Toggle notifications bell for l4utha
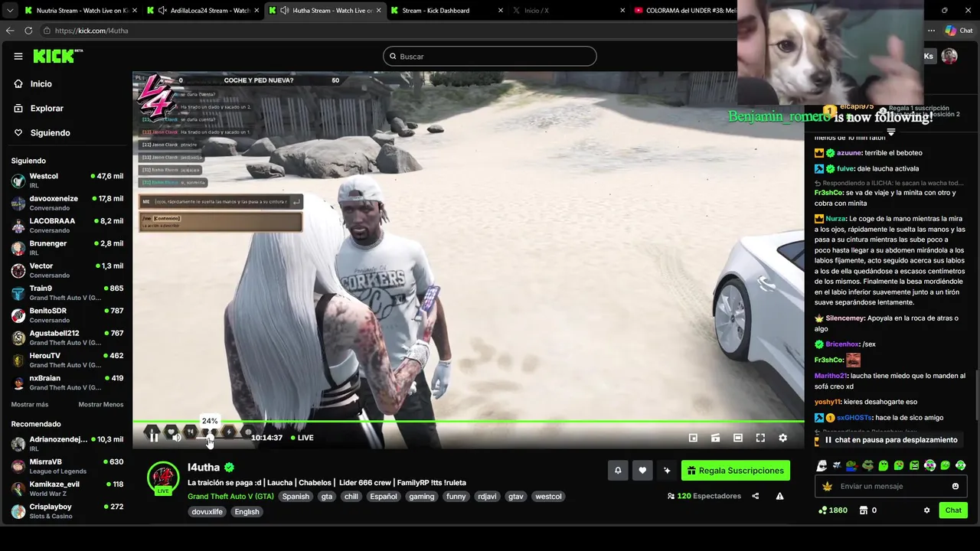 click(618, 471)
